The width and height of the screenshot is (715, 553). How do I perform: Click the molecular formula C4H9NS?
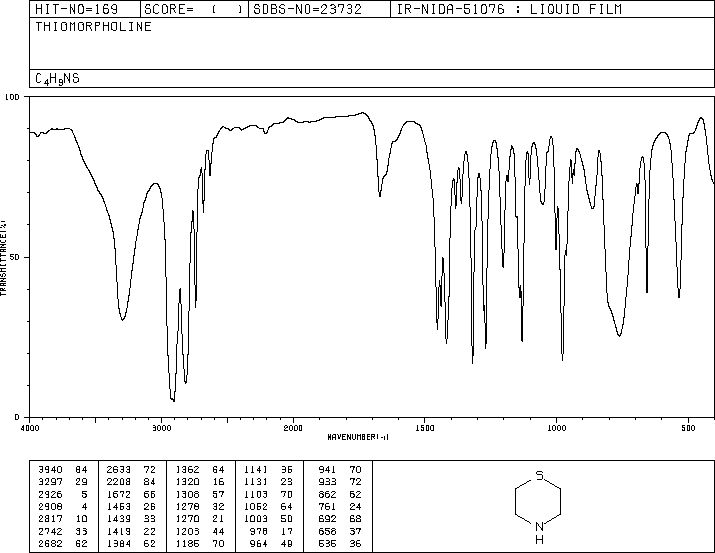point(57,79)
